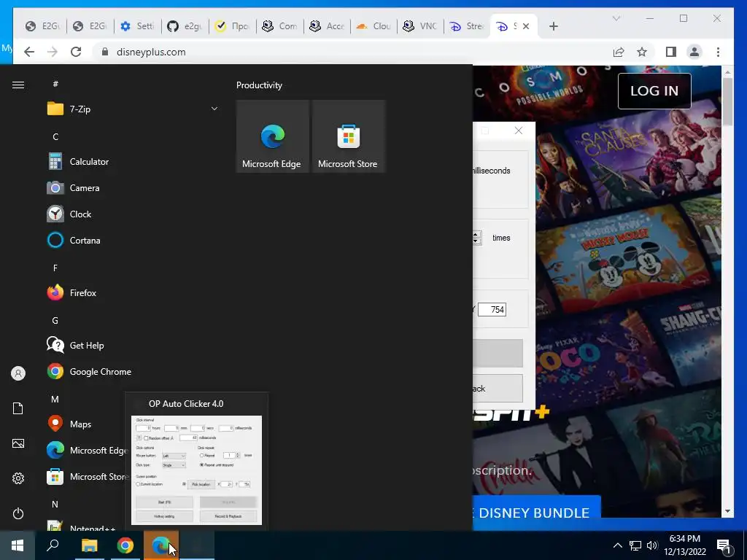
Task: Open Settings gear in Start sidebar
Action: 18,478
